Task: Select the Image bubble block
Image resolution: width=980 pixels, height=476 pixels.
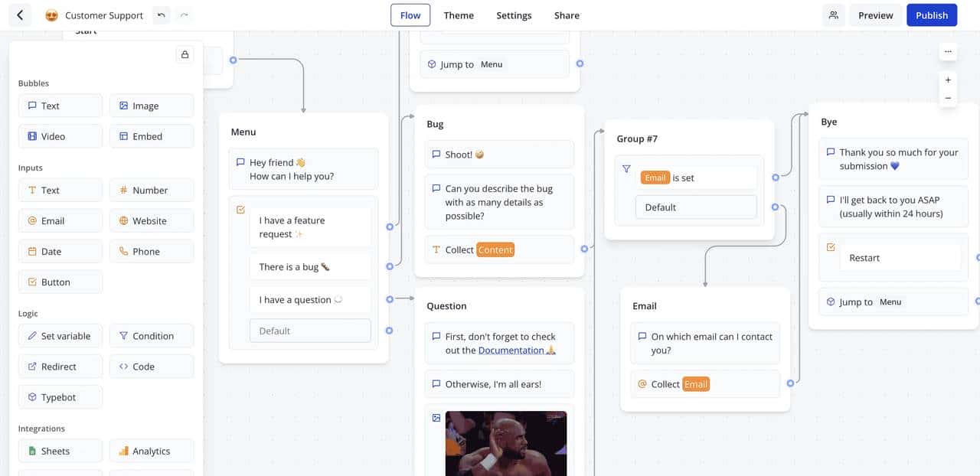Action: (152, 106)
